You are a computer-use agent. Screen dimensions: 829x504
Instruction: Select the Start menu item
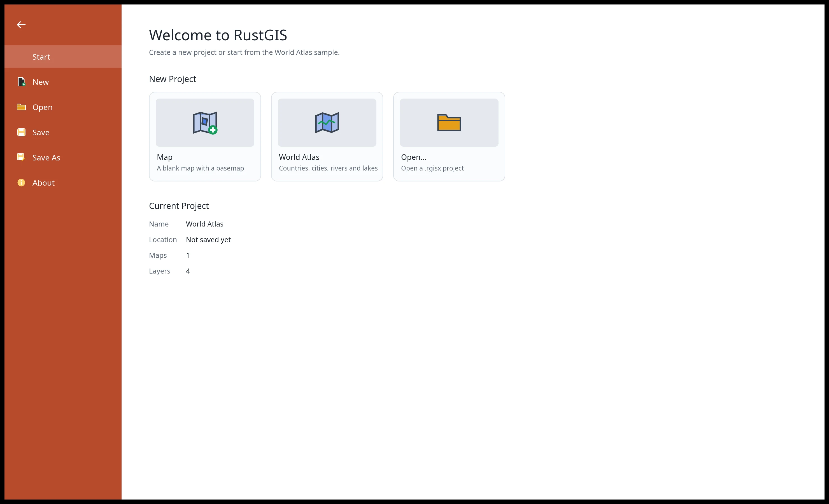[x=63, y=57]
